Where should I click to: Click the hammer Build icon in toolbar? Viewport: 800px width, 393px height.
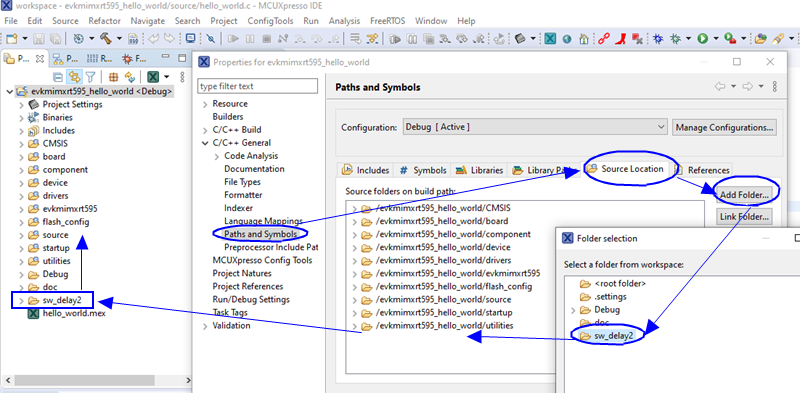pos(106,38)
